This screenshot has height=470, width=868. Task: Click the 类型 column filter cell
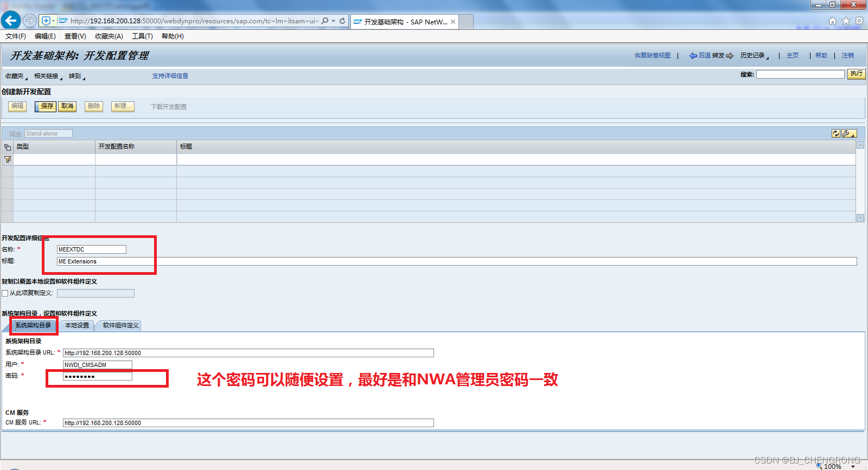point(54,159)
